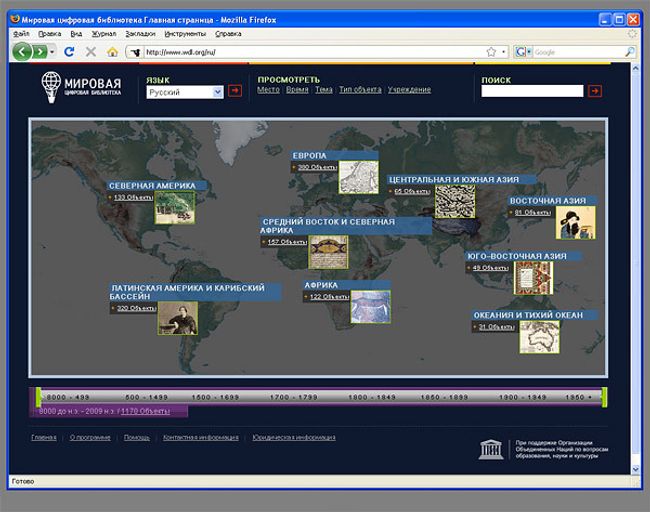Viewport: 650px width, 512px height.
Task: Click the search magnifier in Firefox search box
Action: tap(629, 52)
